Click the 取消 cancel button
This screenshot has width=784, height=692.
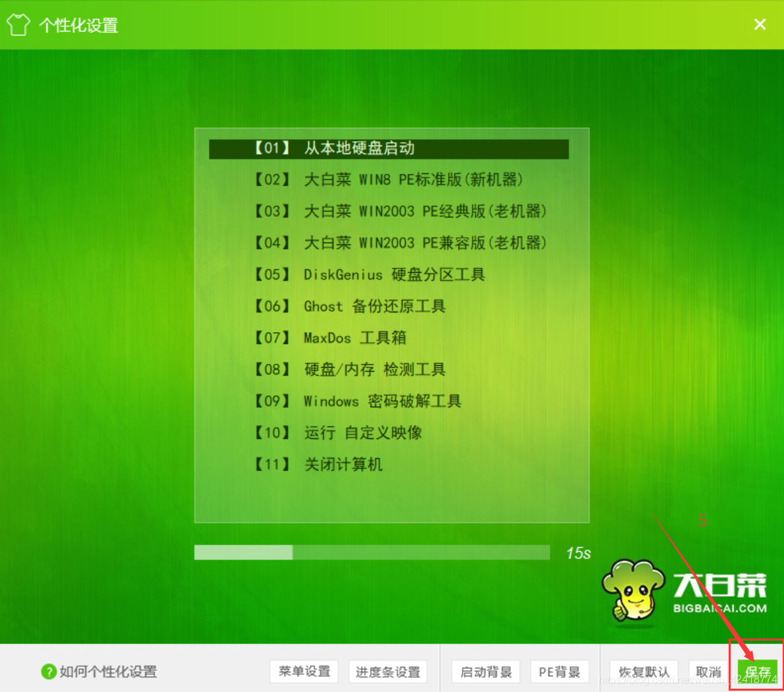708,671
